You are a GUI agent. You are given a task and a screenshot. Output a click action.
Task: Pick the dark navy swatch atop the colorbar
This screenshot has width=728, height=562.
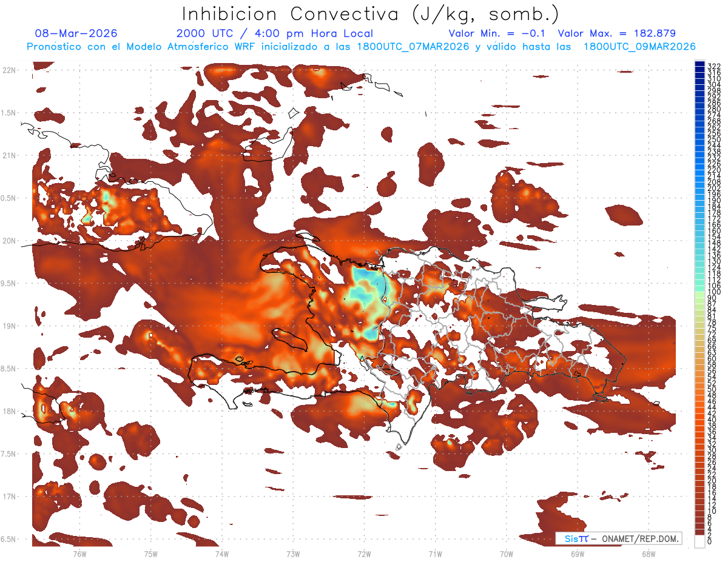[x=699, y=64]
